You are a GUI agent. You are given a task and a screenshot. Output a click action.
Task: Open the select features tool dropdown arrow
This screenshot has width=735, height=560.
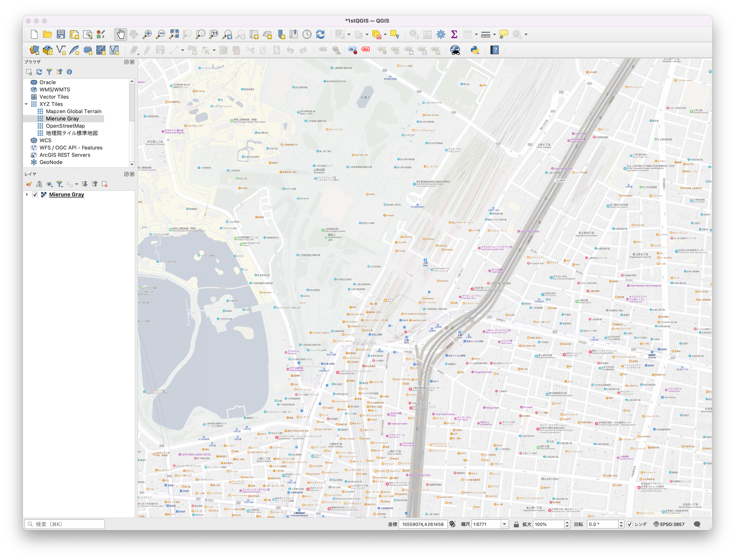click(349, 34)
